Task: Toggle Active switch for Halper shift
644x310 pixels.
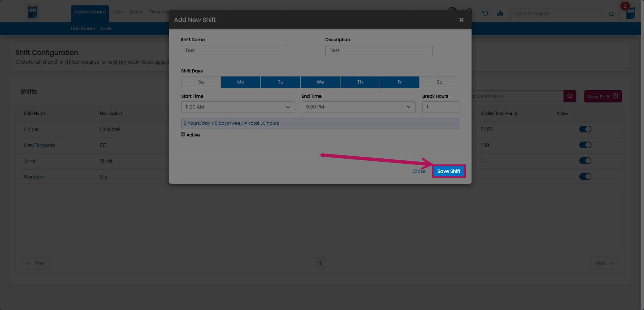Action: 585,129
